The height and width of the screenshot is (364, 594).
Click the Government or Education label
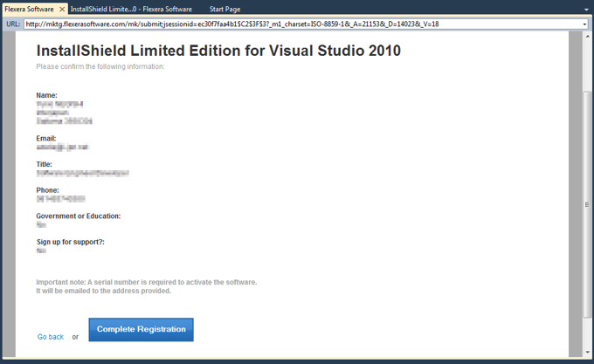coord(78,216)
